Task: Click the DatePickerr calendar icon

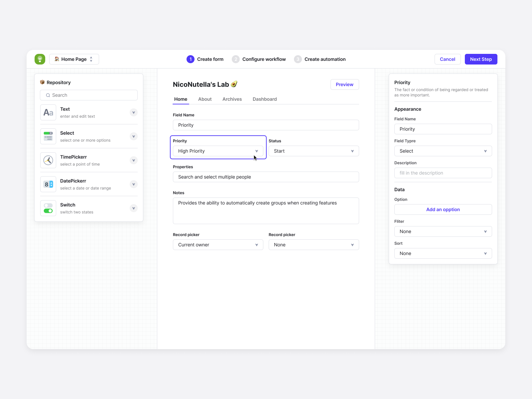Action: 48,184
